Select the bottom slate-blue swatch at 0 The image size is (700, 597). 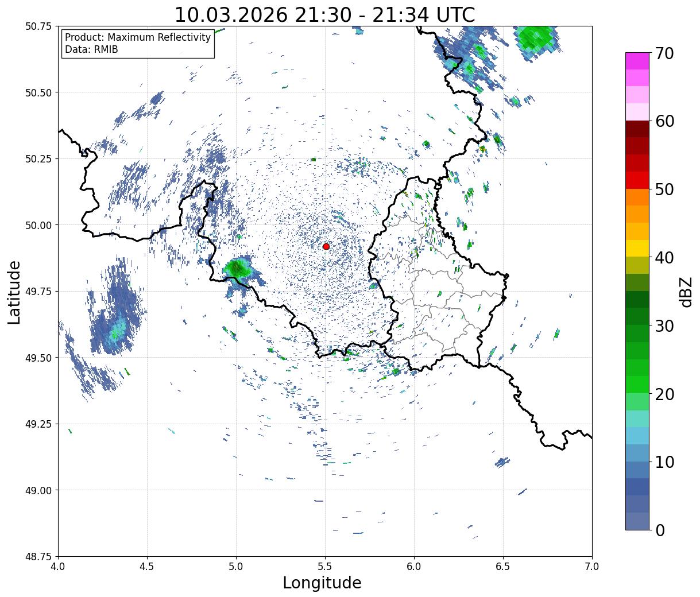point(637,521)
